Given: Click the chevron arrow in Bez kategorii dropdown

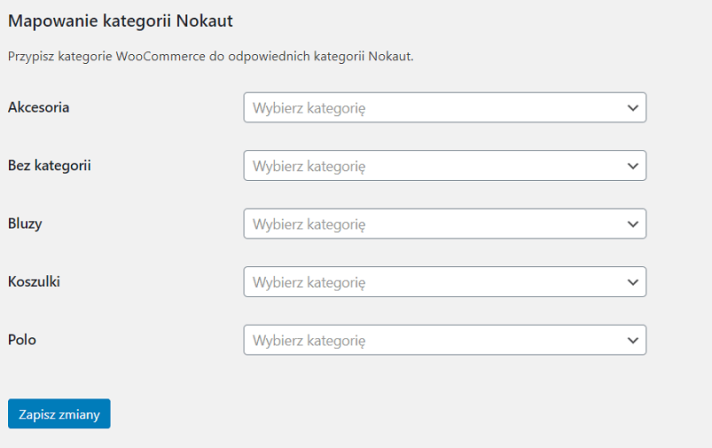Looking at the screenshot, I should pos(632,166).
